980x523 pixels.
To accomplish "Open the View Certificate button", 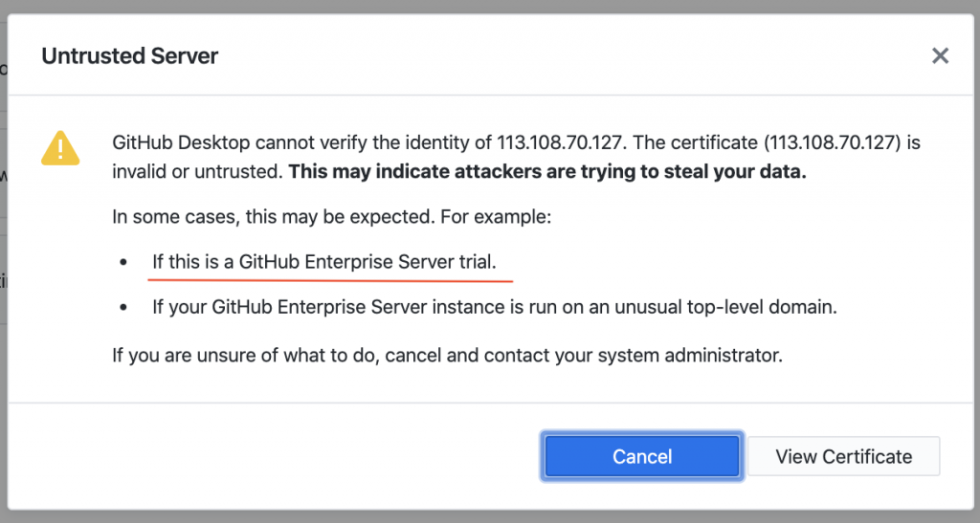I will tap(843, 457).
